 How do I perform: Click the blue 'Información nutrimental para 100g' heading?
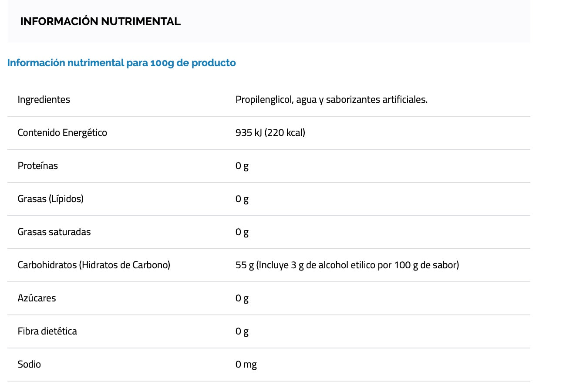click(121, 63)
